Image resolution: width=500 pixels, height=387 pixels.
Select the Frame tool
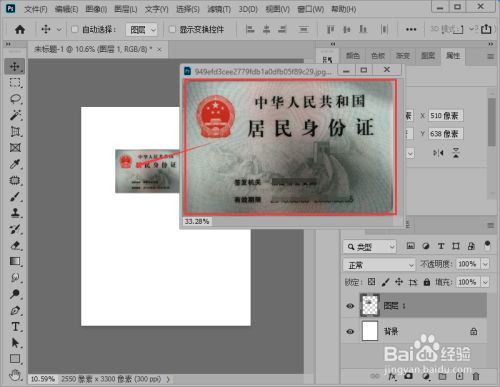[15, 147]
